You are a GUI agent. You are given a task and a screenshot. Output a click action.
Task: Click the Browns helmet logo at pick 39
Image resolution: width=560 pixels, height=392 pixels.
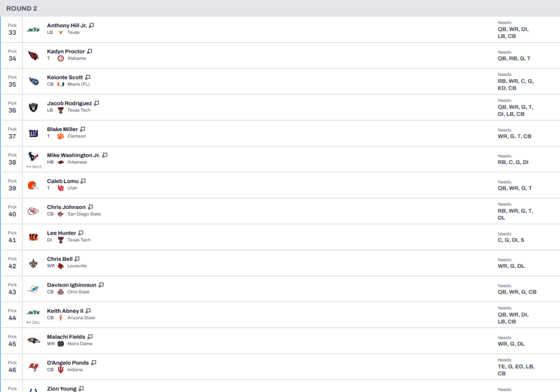(x=33, y=185)
